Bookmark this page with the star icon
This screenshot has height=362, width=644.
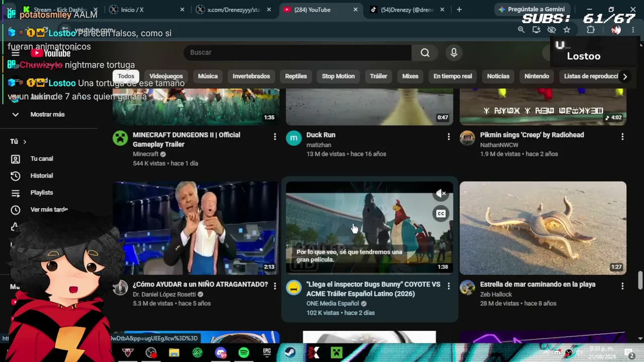pyautogui.click(x=567, y=30)
